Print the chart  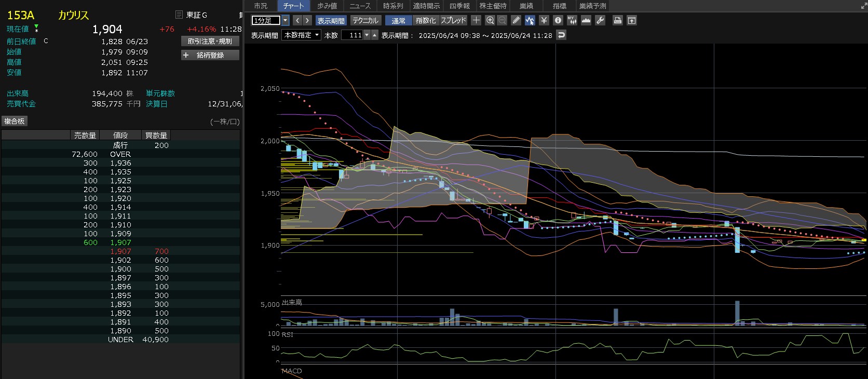618,20
